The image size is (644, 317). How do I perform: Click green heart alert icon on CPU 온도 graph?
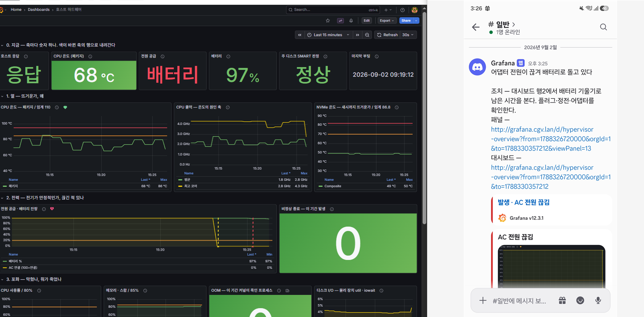tap(65, 107)
